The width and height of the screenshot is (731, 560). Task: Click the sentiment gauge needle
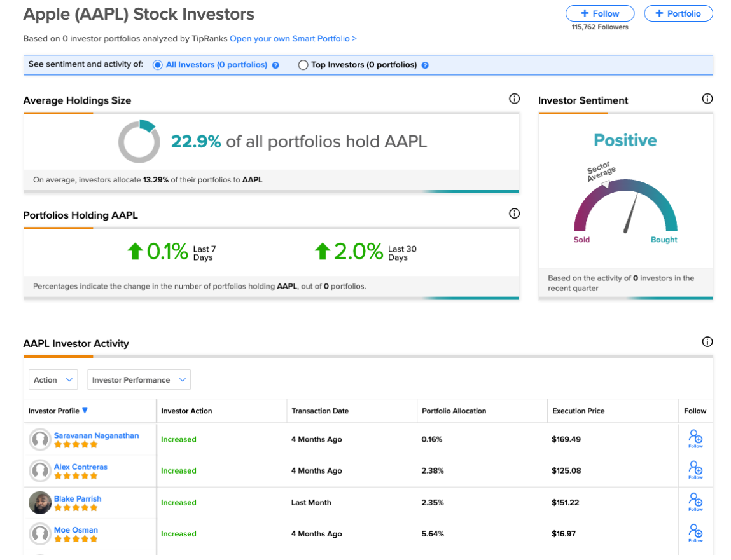point(630,214)
